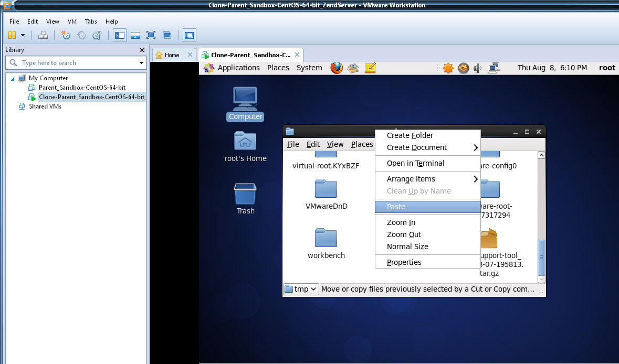Open VMware File menu
619x364 pixels.
(14, 22)
